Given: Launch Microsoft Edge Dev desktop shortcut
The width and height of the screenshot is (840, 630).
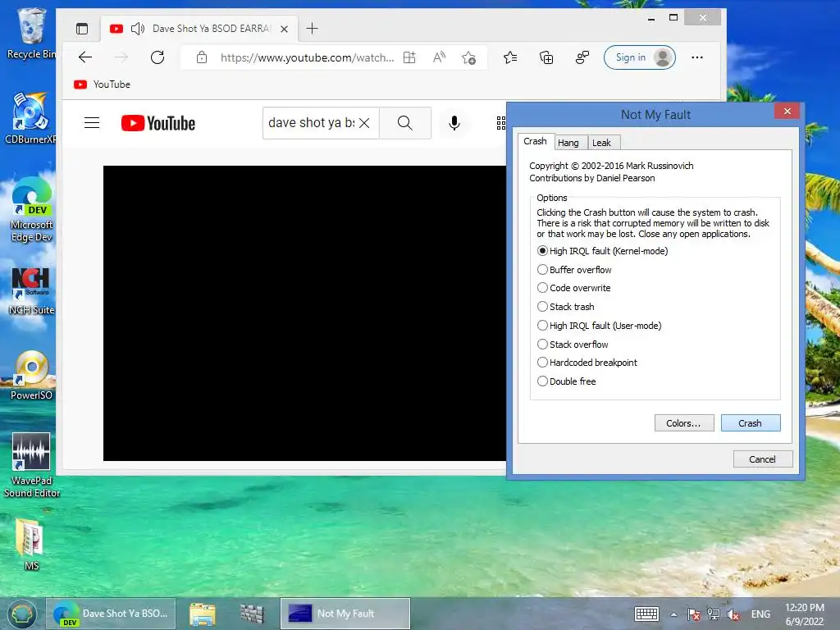Looking at the screenshot, I should (32, 209).
